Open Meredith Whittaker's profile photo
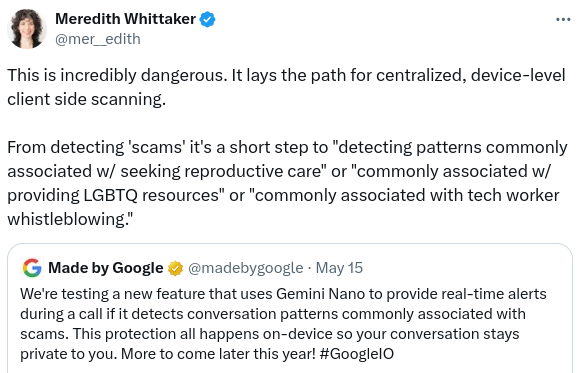 click(x=27, y=29)
